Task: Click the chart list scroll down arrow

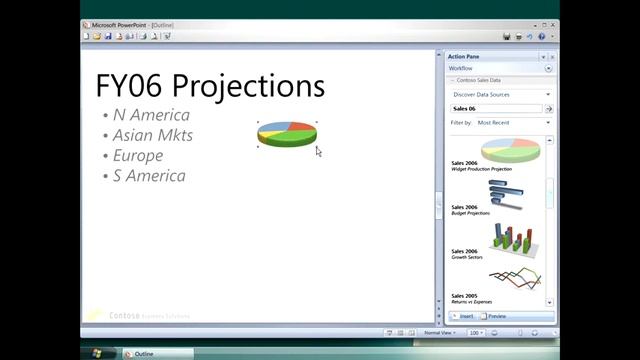Action: (x=549, y=302)
